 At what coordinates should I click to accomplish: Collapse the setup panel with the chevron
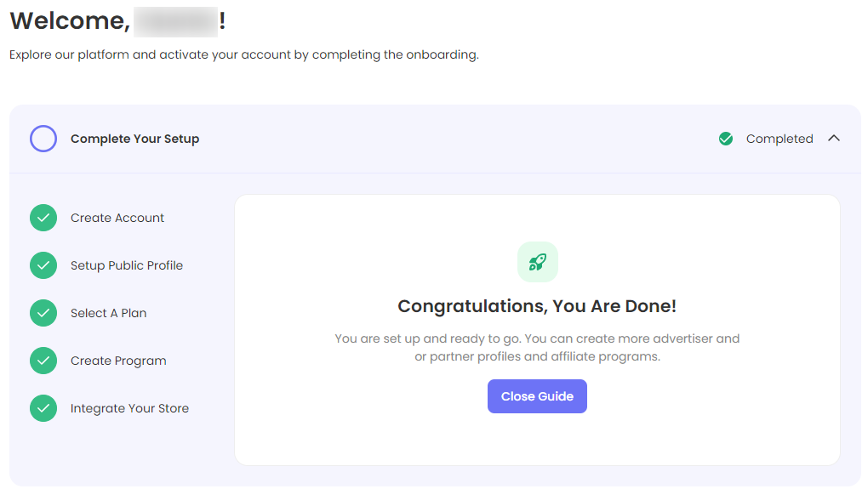pos(834,139)
